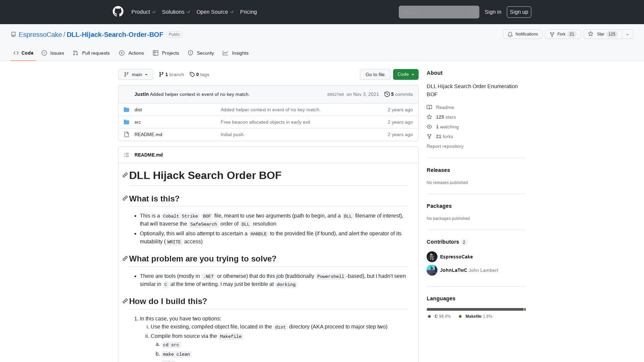Switch to the Security tab
Screen dimensions: 644x362
pos(201,53)
